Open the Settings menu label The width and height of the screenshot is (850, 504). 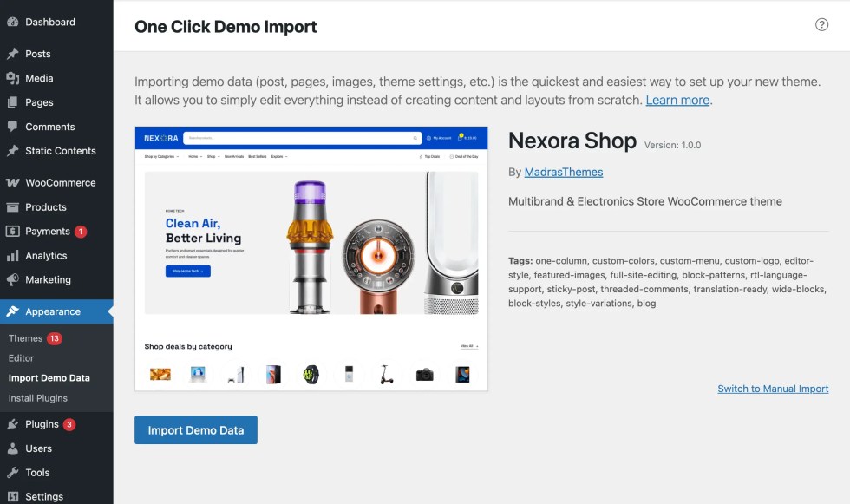tap(44, 496)
